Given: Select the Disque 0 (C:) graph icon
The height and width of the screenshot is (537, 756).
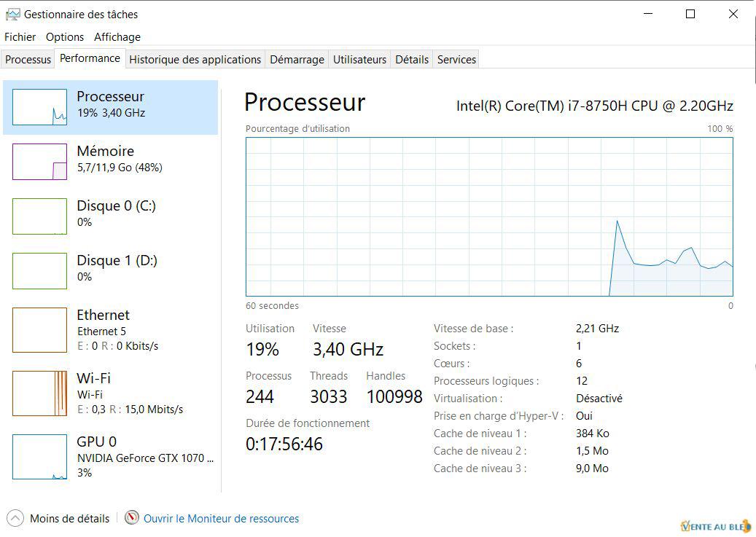Looking at the screenshot, I should coord(39,216).
